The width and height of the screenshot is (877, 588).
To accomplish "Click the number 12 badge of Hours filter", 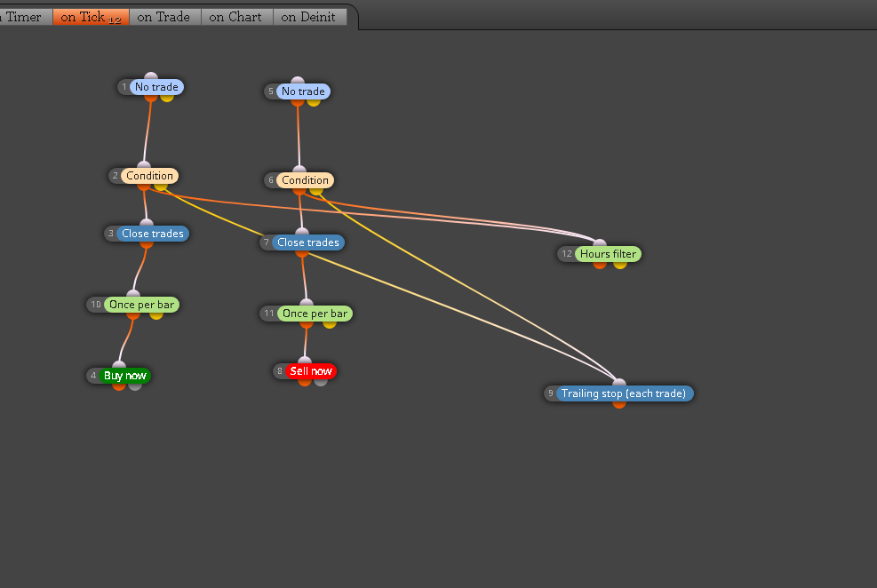I will (567, 254).
